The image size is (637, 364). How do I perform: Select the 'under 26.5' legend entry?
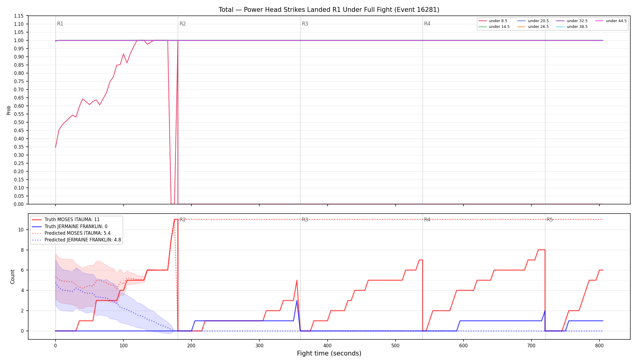point(533,27)
